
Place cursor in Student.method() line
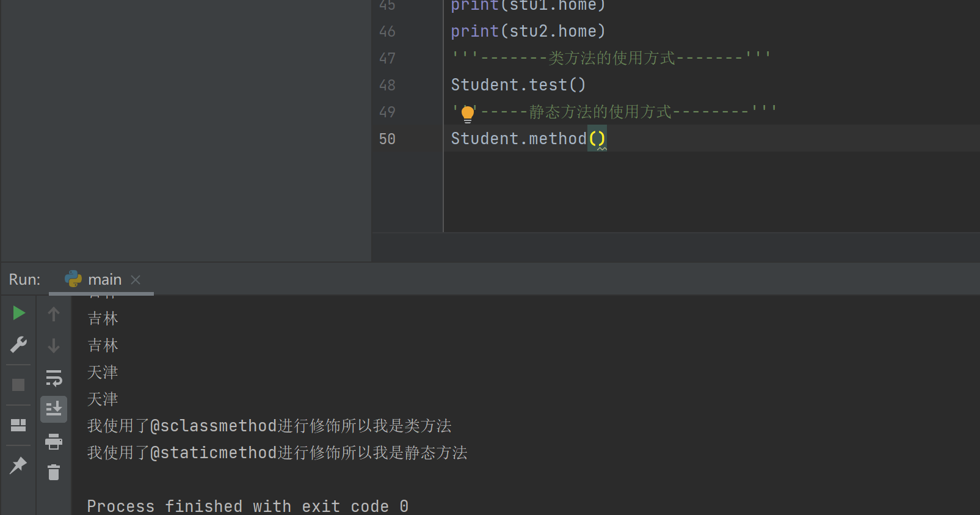click(528, 139)
